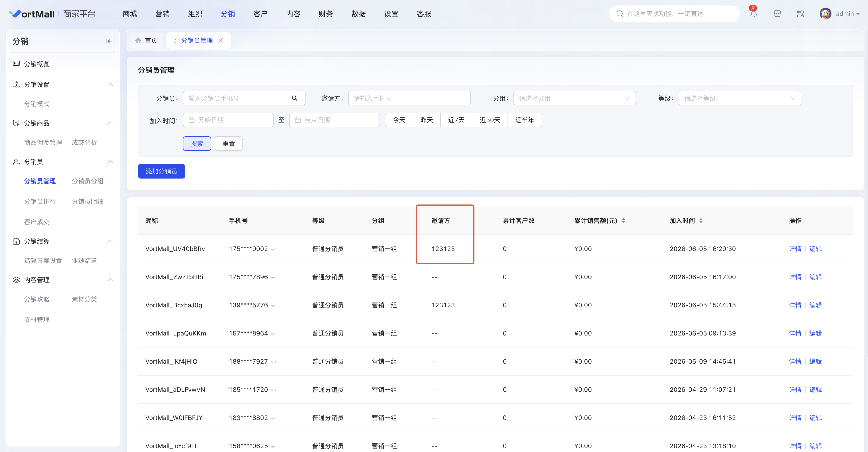Image resolution: width=868 pixels, height=452 pixels.
Task: Click the 分销员 person sidebar icon
Action: (x=16, y=162)
